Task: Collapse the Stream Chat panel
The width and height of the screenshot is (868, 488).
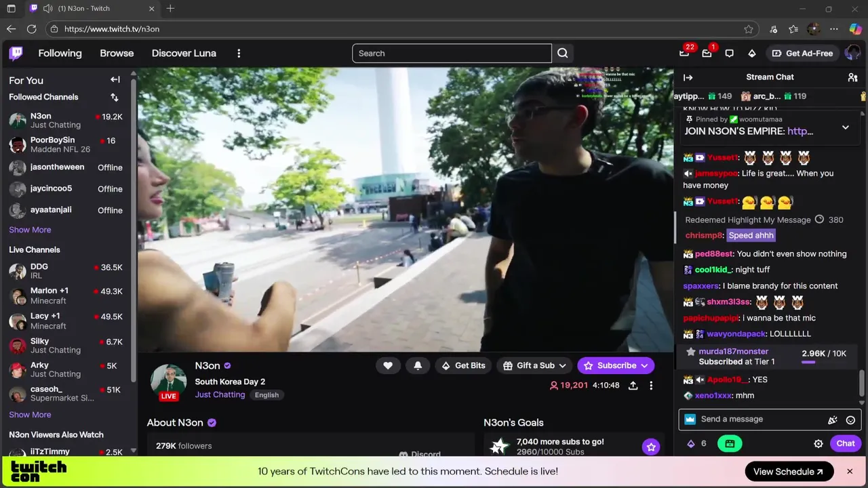Action: (688, 77)
